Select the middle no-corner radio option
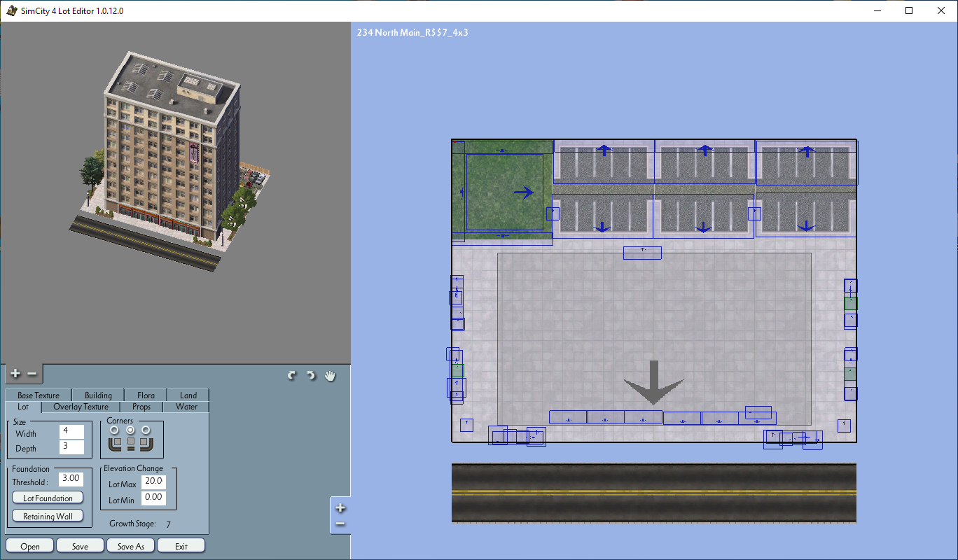The width and height of the screenshot is (958, 560). 130,430
